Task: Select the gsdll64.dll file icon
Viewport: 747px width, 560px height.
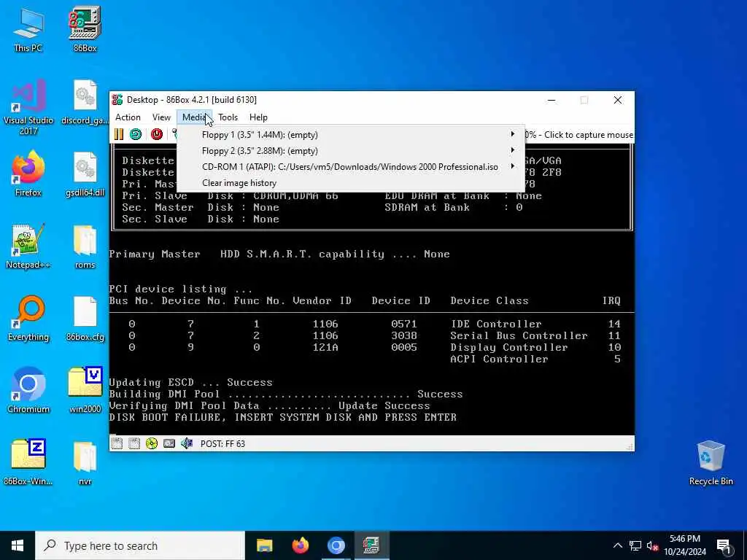Action: tap(85, 174)
